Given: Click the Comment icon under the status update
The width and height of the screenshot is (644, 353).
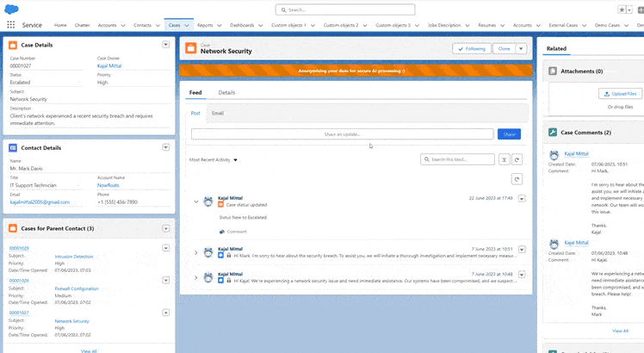Looking at the screenshot, I should (222, 232).
